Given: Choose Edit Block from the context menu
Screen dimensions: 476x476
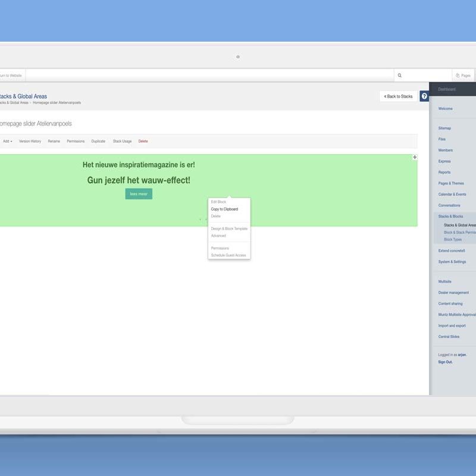Looking at the screenshot, I should 218,202.
